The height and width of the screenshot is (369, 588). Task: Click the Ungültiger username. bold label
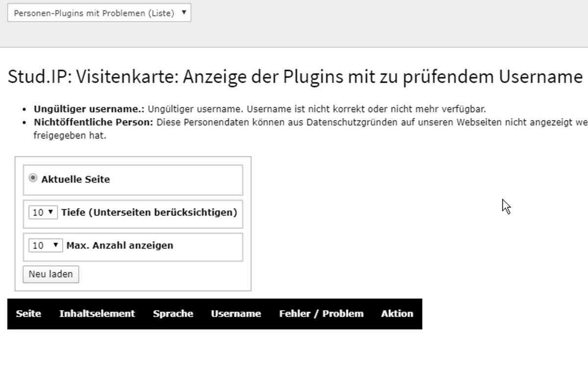click(89, 109)
